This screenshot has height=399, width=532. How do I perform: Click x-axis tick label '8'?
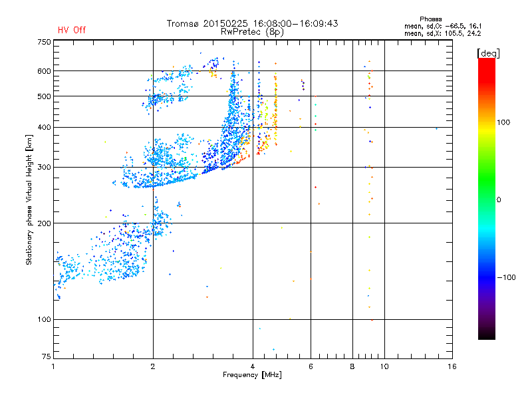click(352, 366)
